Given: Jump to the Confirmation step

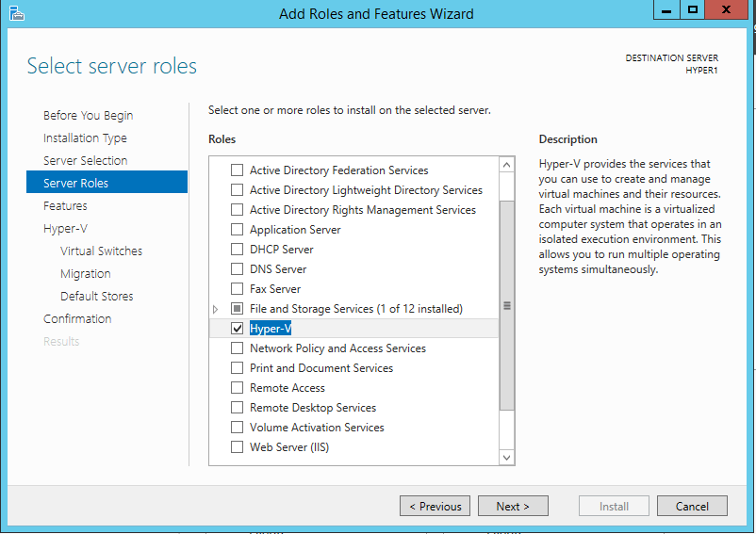Looking at the screenshot, I should click(77, 318).
